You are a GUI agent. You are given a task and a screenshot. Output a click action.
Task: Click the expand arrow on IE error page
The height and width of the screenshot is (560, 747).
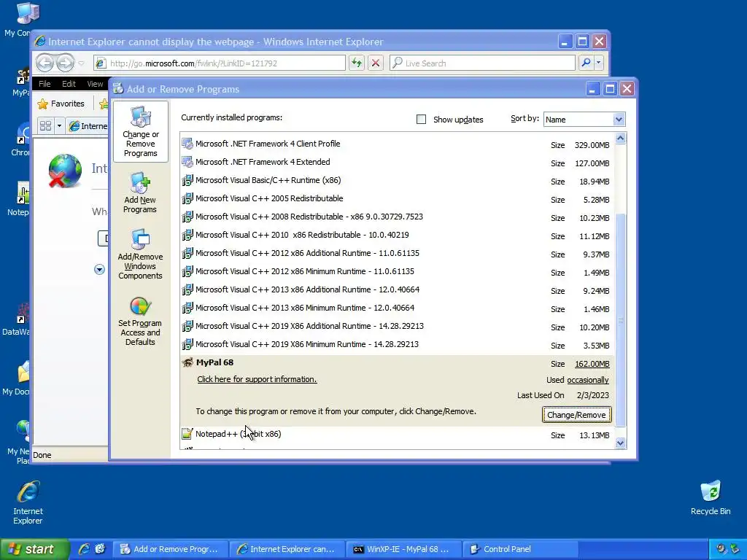click(x=99, y=270)
